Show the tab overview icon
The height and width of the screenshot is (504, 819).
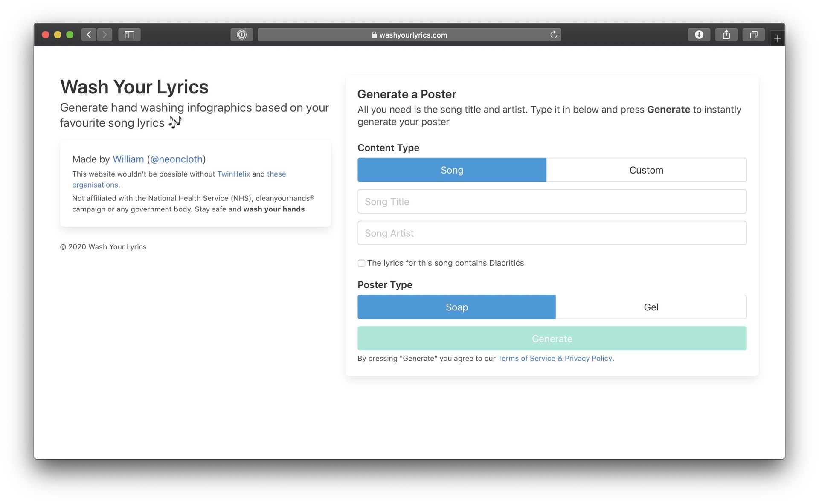[753, 35]
